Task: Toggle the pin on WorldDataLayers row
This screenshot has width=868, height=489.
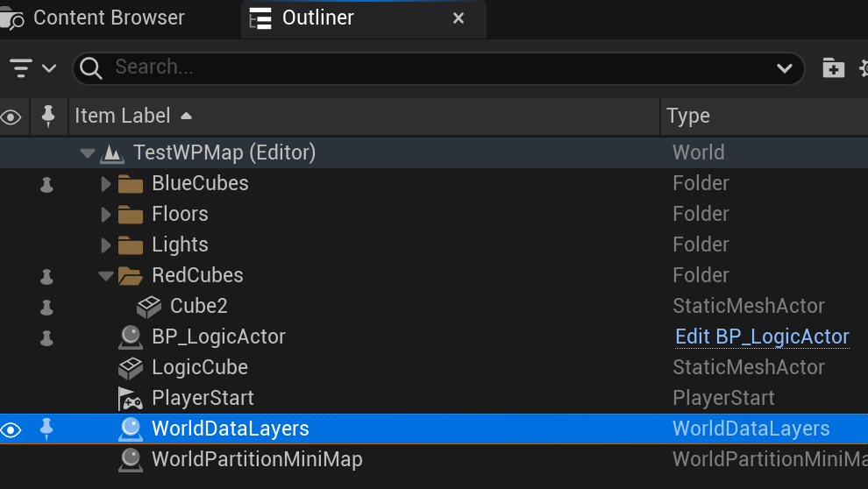Action: pyautogui.click(x=47, y=429)
